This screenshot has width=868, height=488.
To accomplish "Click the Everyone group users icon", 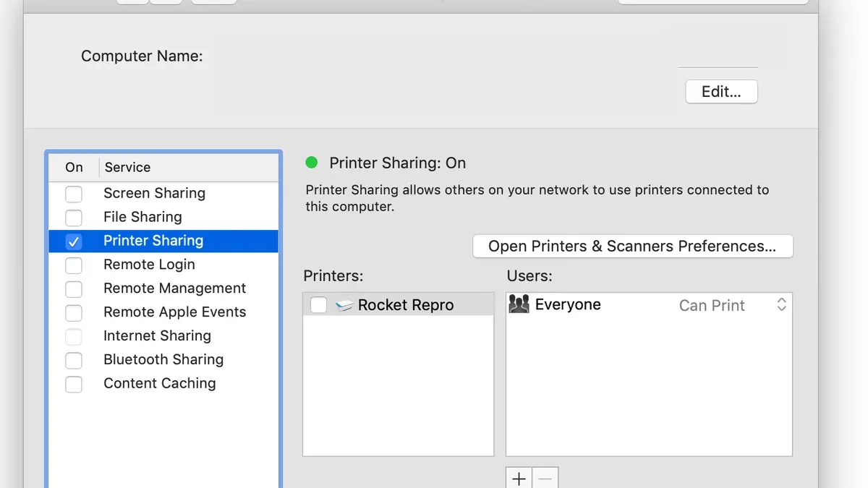I will [x=519, y=304].
